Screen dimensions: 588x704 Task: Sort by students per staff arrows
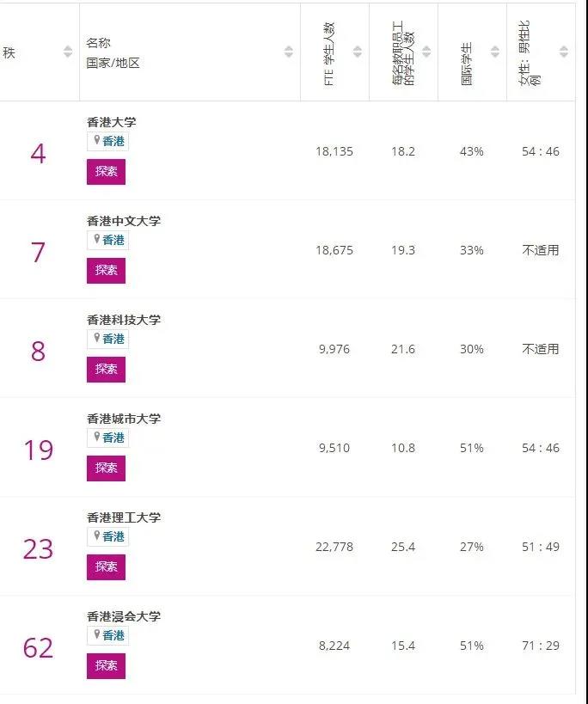pos(426,52)
